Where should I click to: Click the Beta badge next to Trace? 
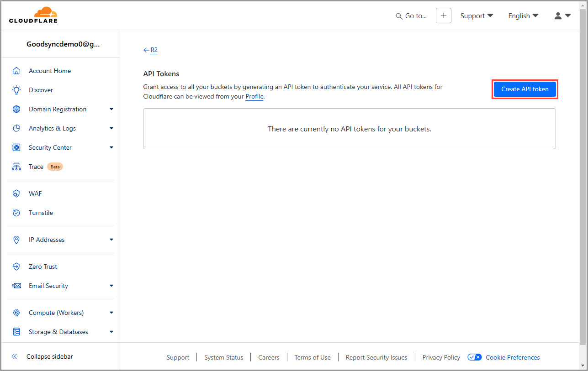(55, 167)
